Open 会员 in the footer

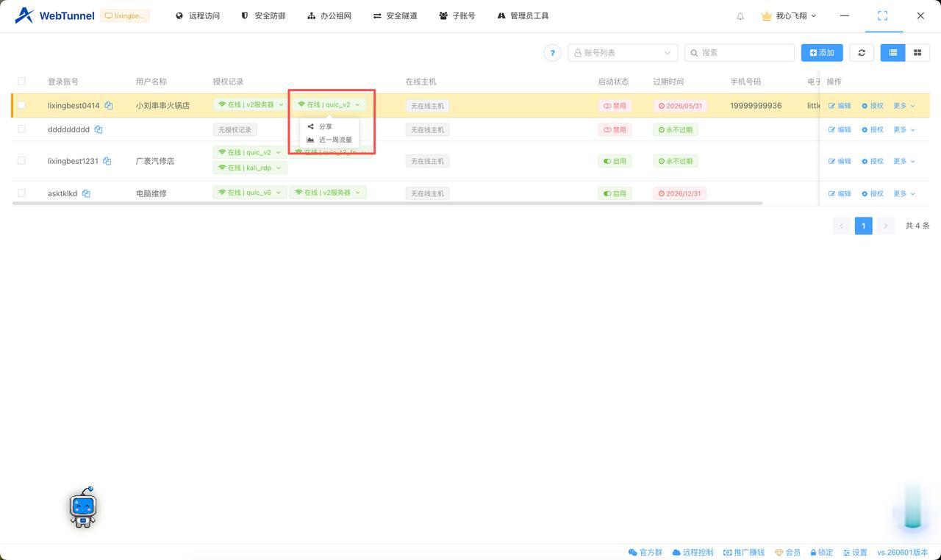788,553
